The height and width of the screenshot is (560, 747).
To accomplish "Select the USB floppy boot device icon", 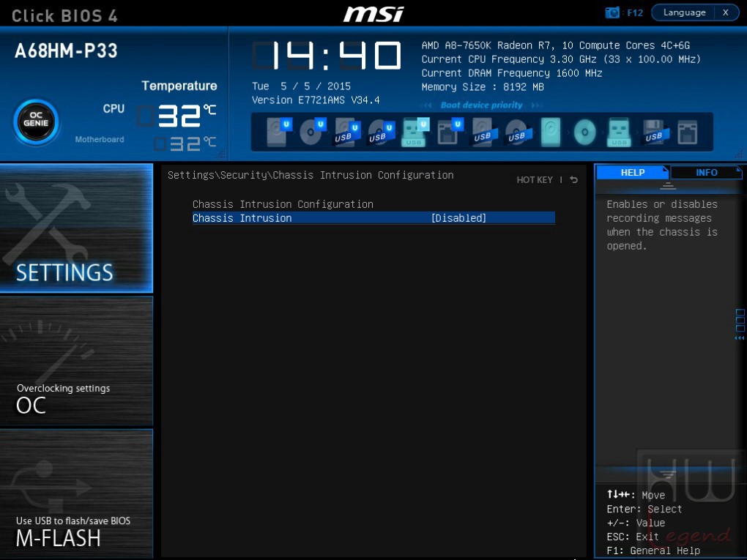I will coord(655,132).
